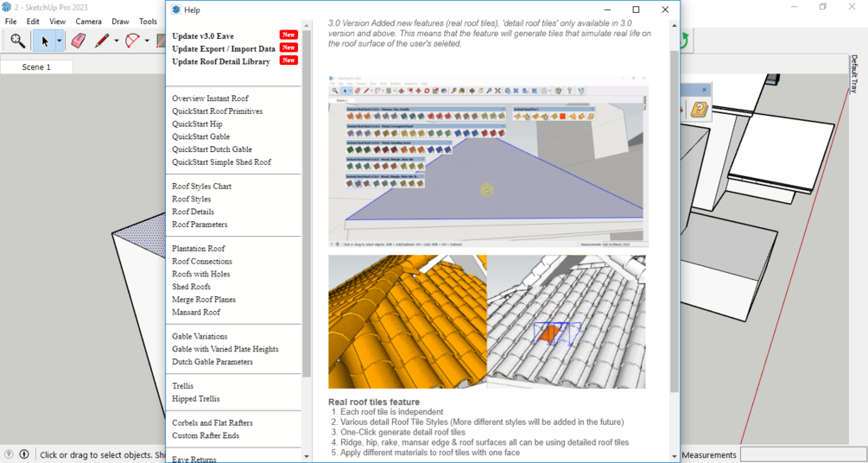Select the Zoom Extents magnifier tool
Viewport: 868px width, 463px height.
pos(18,41)
